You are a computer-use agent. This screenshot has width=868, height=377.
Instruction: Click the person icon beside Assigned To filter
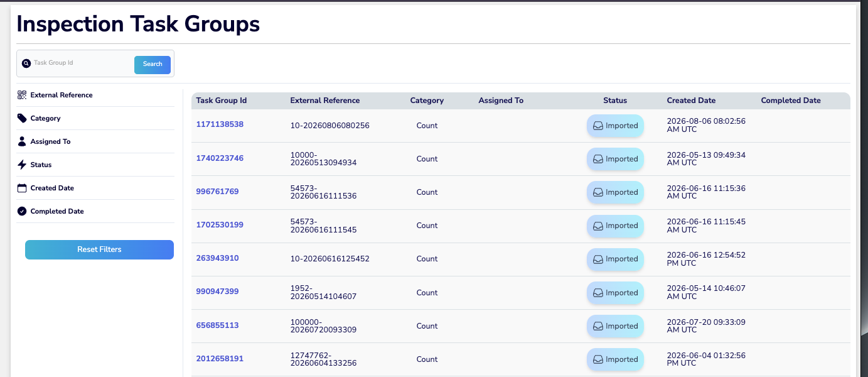[x=22, y=141]
